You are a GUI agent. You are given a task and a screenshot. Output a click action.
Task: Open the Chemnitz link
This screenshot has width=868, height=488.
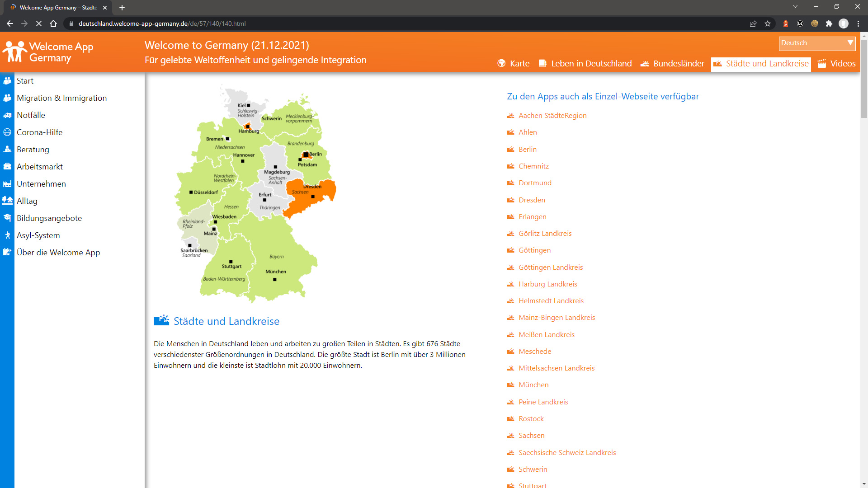click(533, 166)
